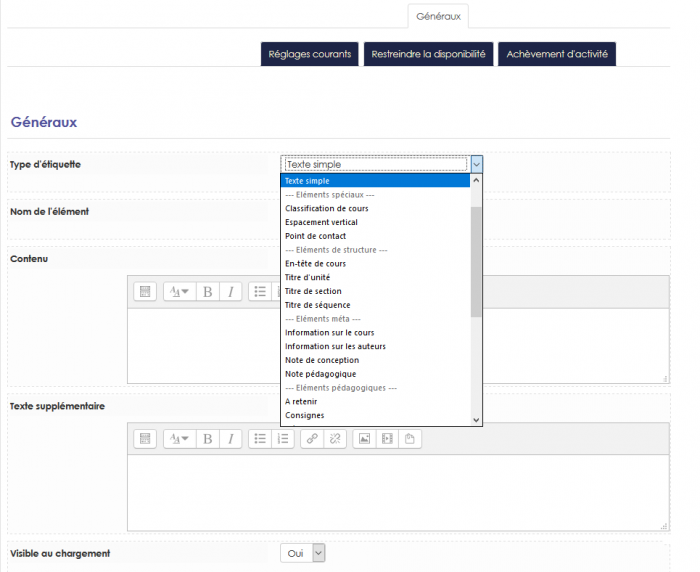Collapse the Type d'étiquette dropdown arrow
The width and height of the screenshot is (700, 572).
coord(477,164)
